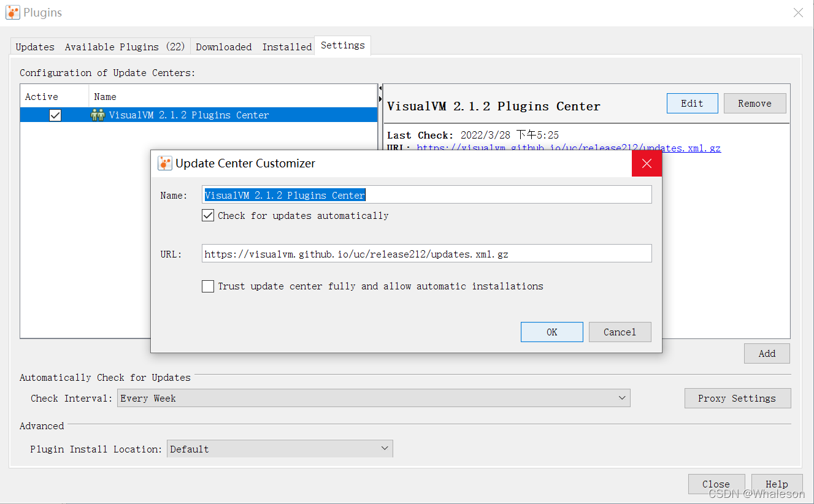Click the update center icon beside VisualVM 2.1.2 Plugins Center
The height and width of the screenshot is (504, 814).
tap(98, 115)
